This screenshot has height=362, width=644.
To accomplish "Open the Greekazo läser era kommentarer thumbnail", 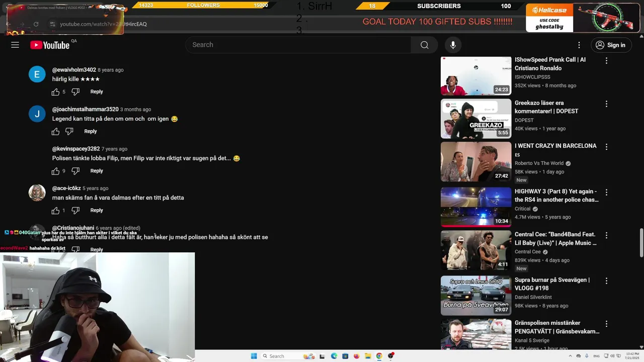I will [x=476, y=119].
